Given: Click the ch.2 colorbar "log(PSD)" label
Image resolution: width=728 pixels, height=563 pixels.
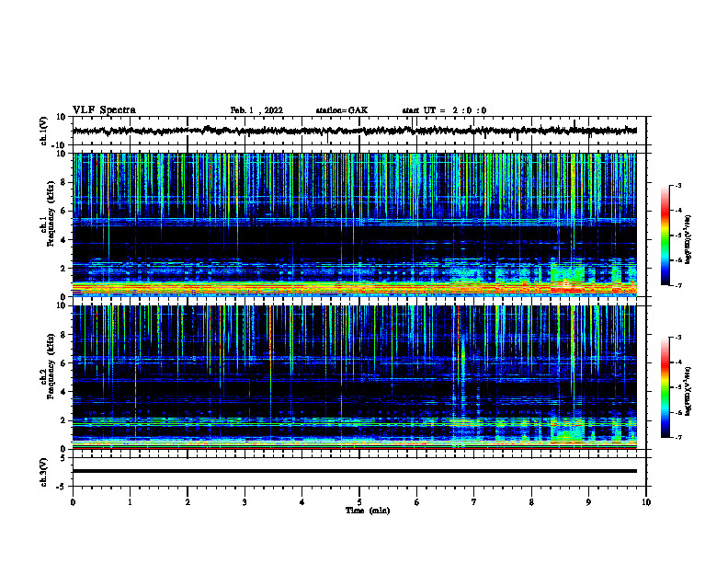Looking at the screenshot, I should click(x=688, y=391).
